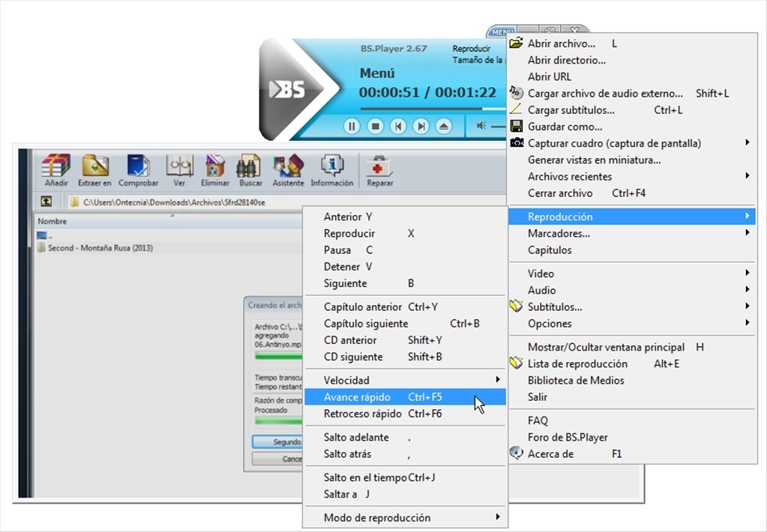Select Generar vistas en miniatura

(632, 160)
